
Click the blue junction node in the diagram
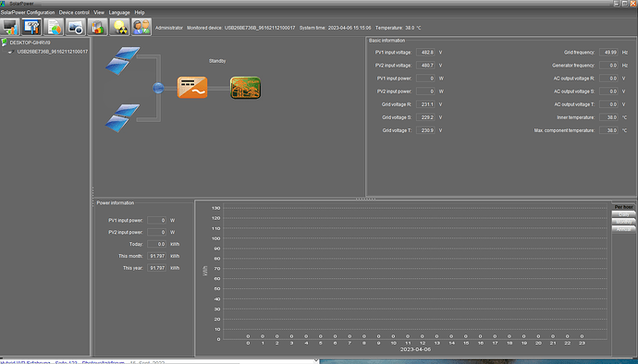pyautogui.click(x=158, y=88)
